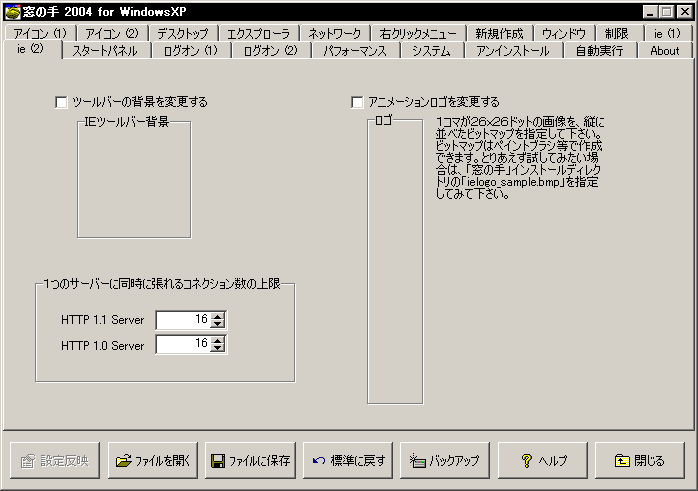Screen dimensions: 698x491
Task: Decrease HTTP 1.0 Server connection count
Action: coord(219,349)
